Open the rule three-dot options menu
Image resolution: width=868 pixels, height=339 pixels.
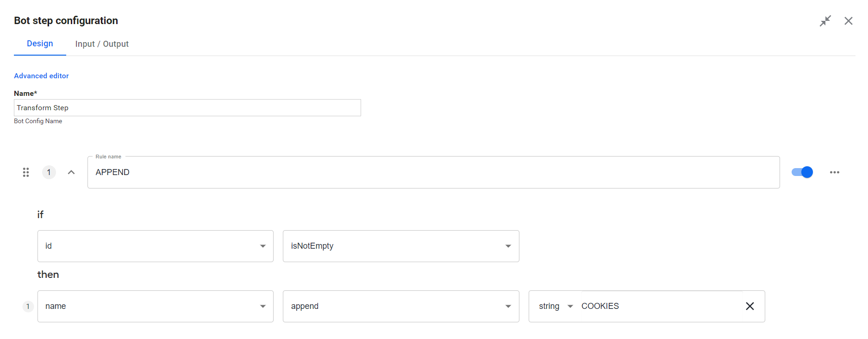coord(834,172)
